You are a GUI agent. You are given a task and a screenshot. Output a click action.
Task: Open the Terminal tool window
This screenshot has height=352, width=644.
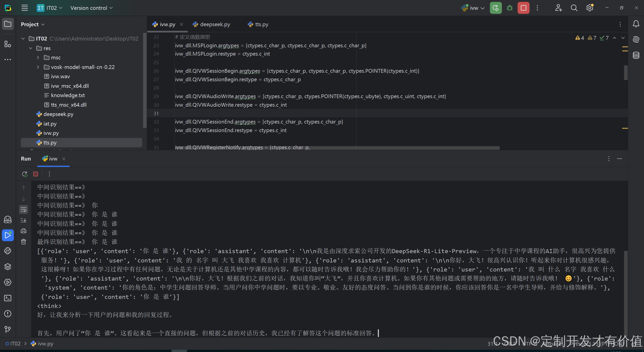8,298
